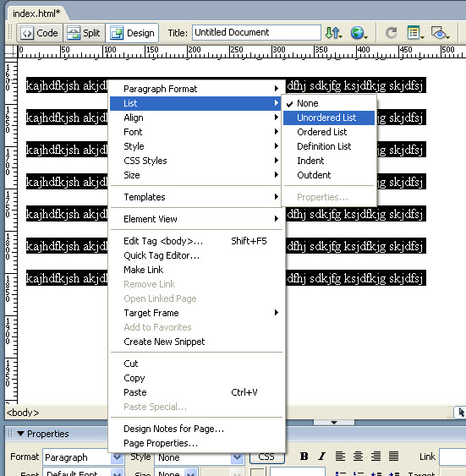Switch to Code view
The height and width of the screenshot is (476, 466).
pyautogui.click(x=40, y=33)
